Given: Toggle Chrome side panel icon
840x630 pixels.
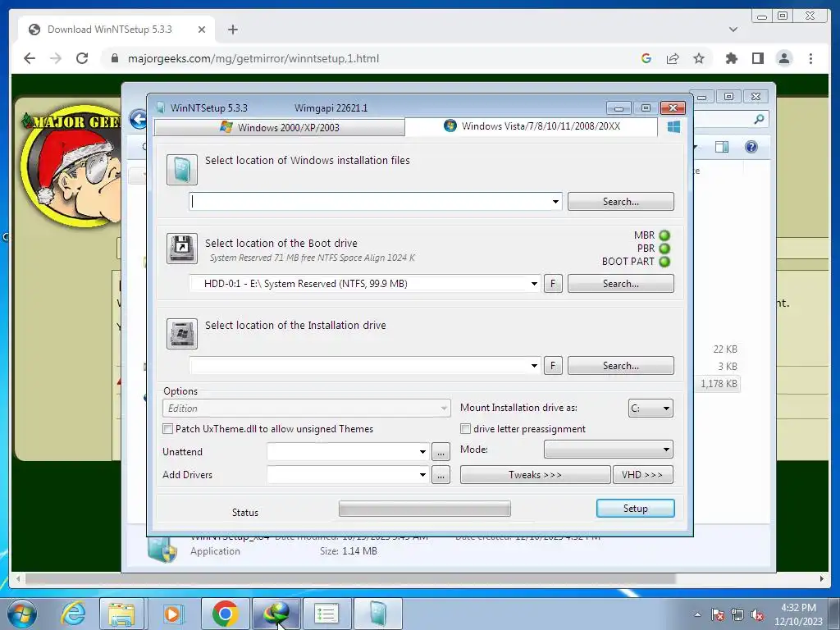Looking at the screenshot, I should [757, 58].
